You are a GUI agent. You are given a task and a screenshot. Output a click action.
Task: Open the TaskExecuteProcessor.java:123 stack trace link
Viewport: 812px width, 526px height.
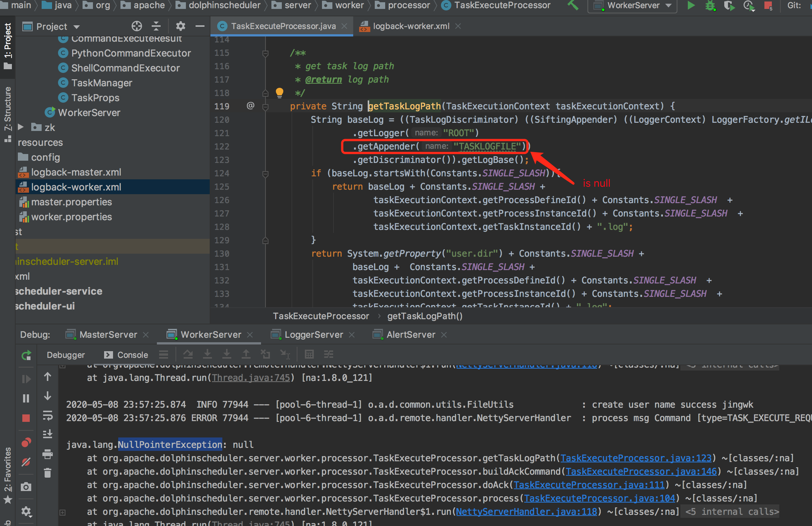[x=635, y=458]
